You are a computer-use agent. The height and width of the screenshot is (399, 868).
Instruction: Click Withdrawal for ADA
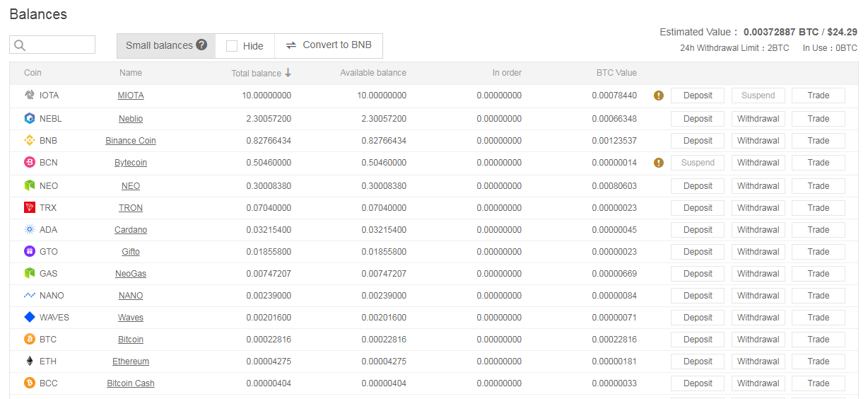(x=758, y=230)
